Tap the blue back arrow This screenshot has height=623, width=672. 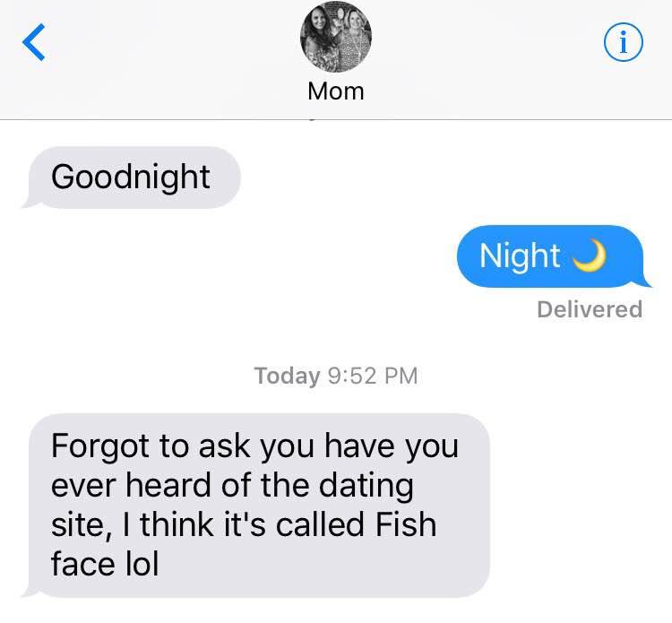point(32,42)
